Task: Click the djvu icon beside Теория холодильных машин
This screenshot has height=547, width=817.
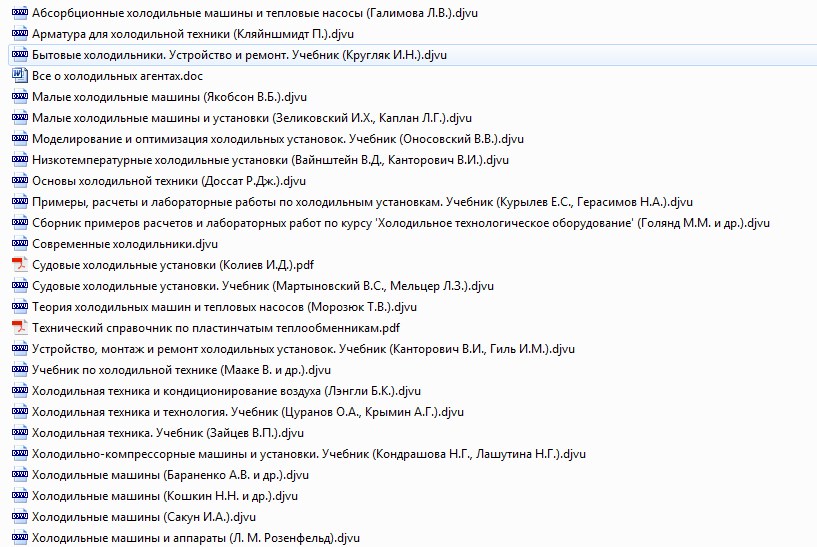Action: point(20,307)
